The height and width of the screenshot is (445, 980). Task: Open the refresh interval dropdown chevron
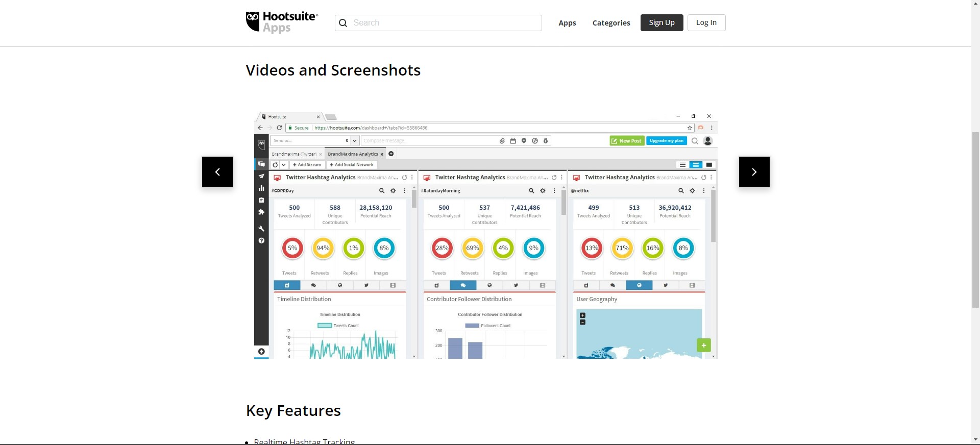pos(284,165)
